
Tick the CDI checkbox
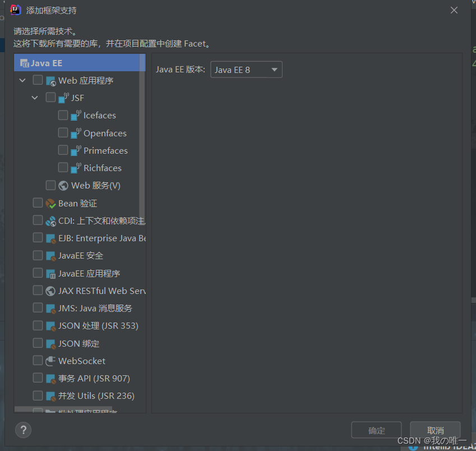(38, 220)
